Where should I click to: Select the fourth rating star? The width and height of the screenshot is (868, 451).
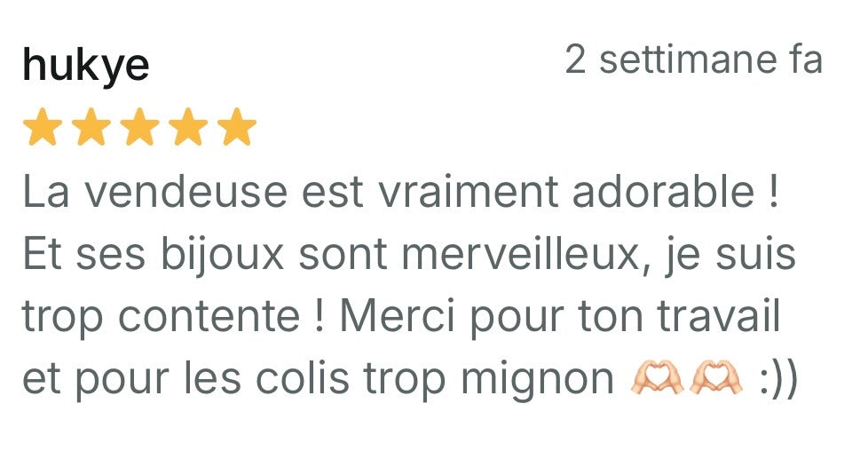[x=188, y=126]
